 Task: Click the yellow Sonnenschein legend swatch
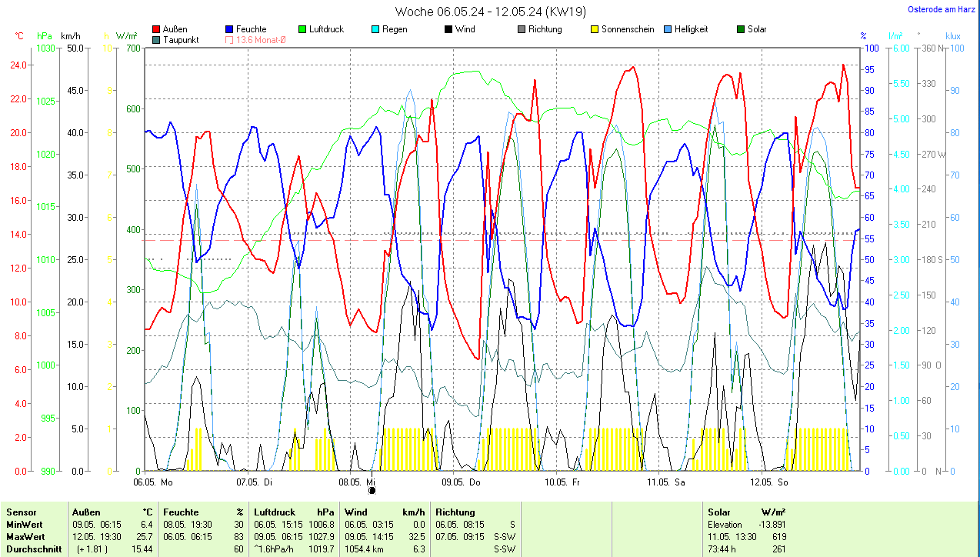595,29
